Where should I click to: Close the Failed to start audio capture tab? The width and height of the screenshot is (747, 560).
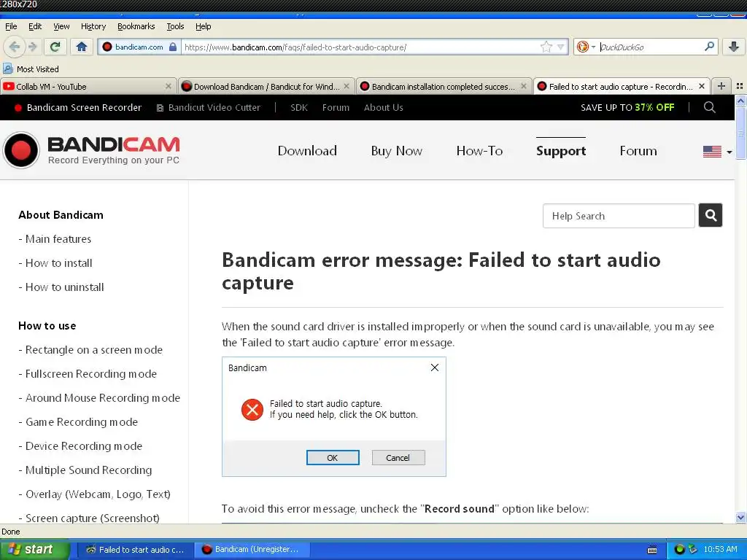click(701, 86)
